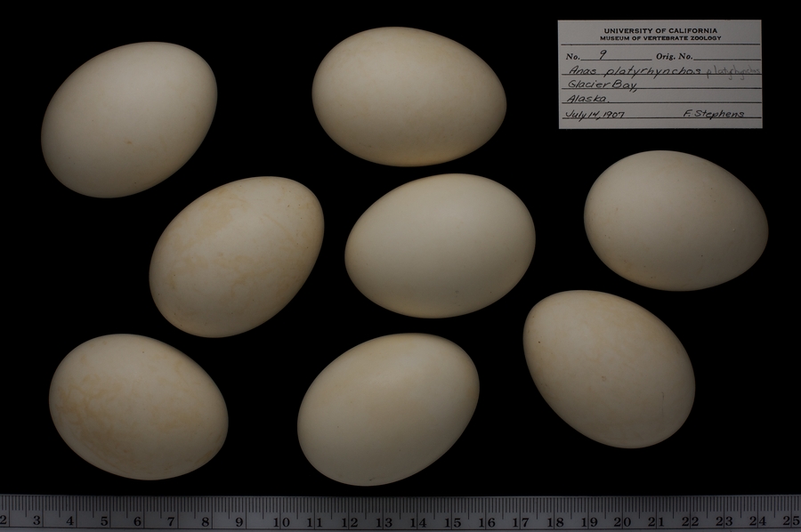Select the species name "Anas platyrhynchos"
Image resolution: width=801 pixels, height=532 pixels.
pos(635,70)
